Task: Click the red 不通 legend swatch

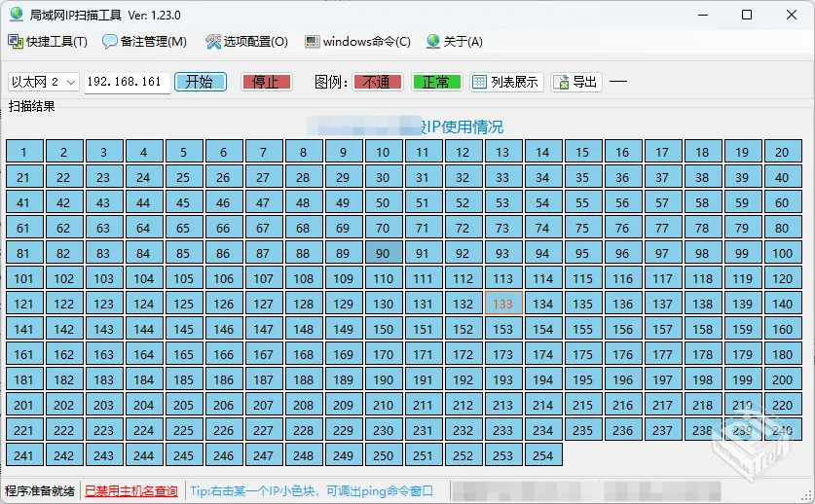Action: (378, 82)
